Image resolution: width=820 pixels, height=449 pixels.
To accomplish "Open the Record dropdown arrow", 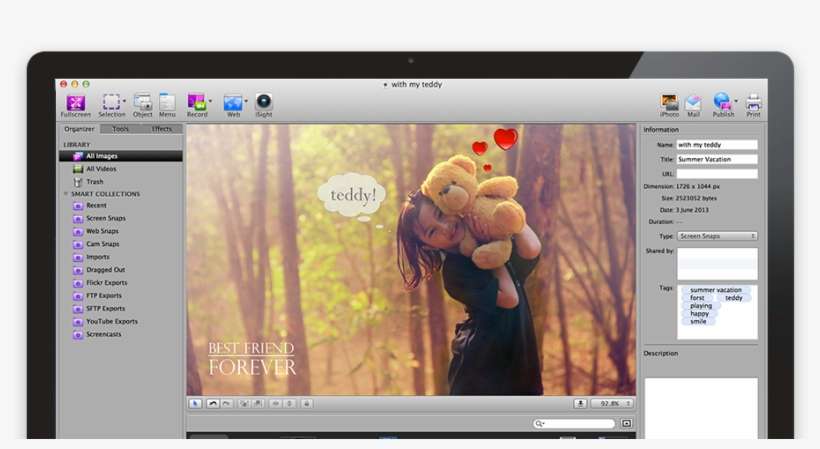I will point(210,101).
